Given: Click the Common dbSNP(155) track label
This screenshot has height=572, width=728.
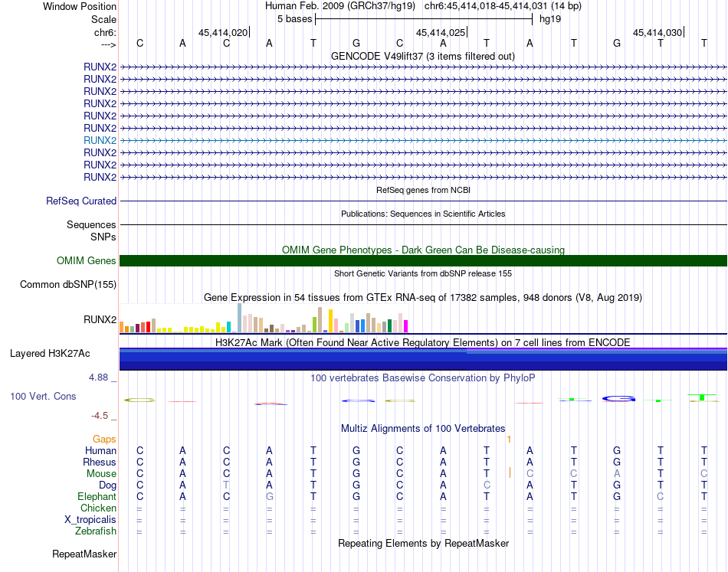Looking at the screenshot, I should point(67,284).
